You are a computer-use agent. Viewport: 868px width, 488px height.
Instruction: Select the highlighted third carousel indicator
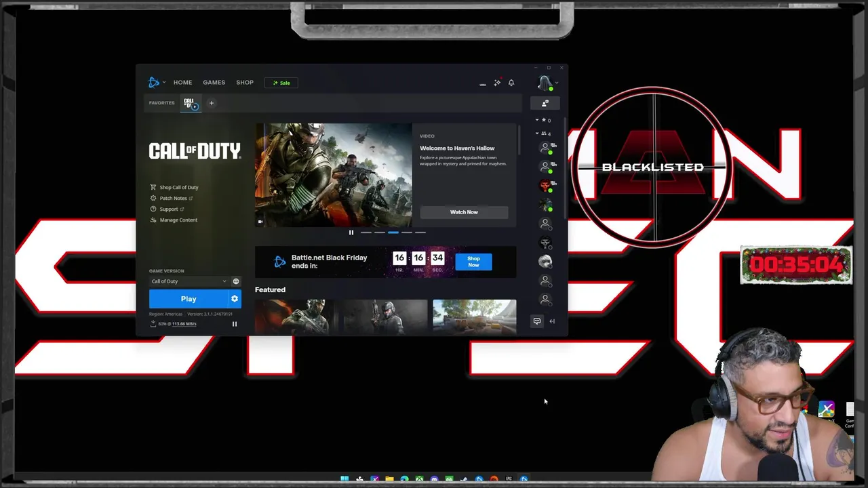point(393,232)
